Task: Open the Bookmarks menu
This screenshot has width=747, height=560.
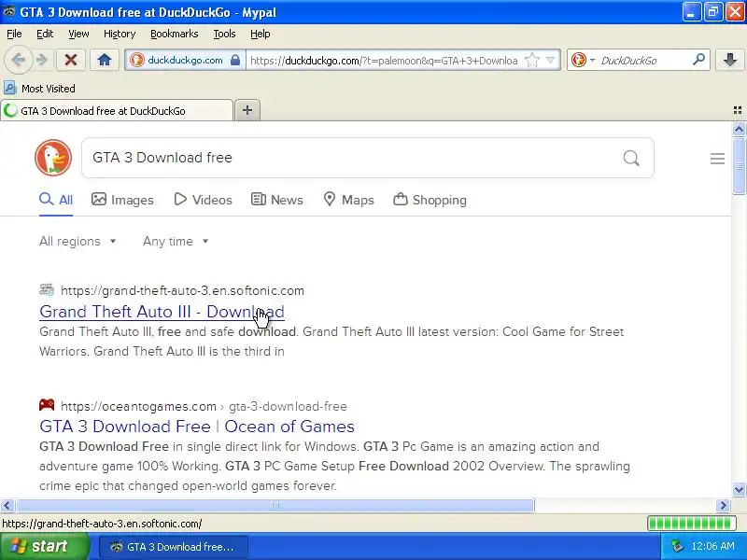Action: pos(175,34)
